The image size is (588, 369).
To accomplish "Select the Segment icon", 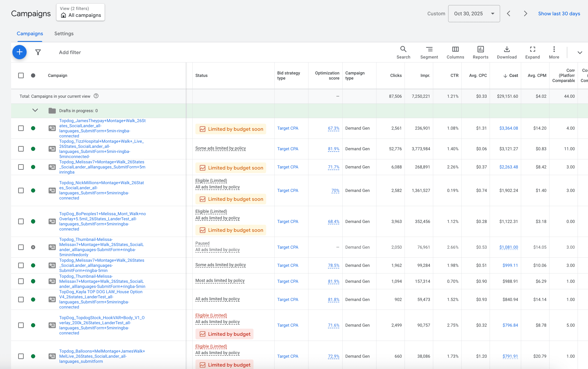I will 429,52.
